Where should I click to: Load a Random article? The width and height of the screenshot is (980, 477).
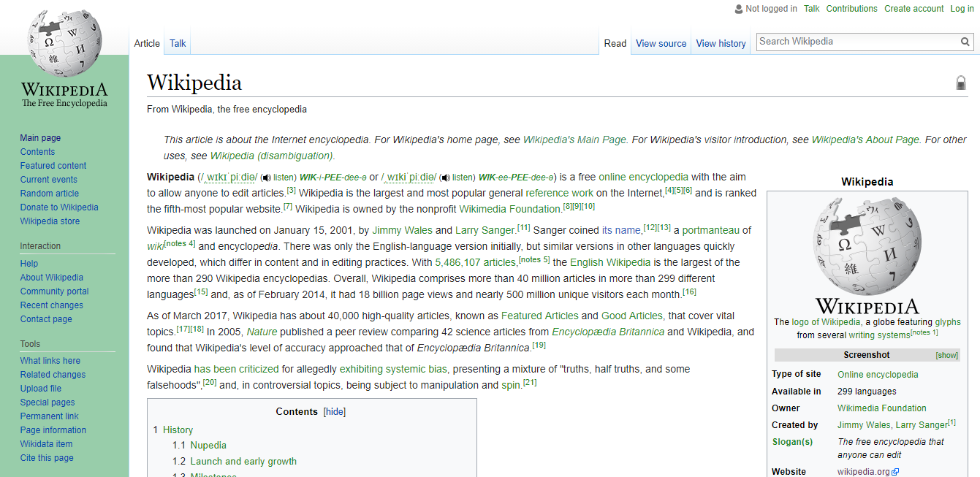(x=50, y=194)
